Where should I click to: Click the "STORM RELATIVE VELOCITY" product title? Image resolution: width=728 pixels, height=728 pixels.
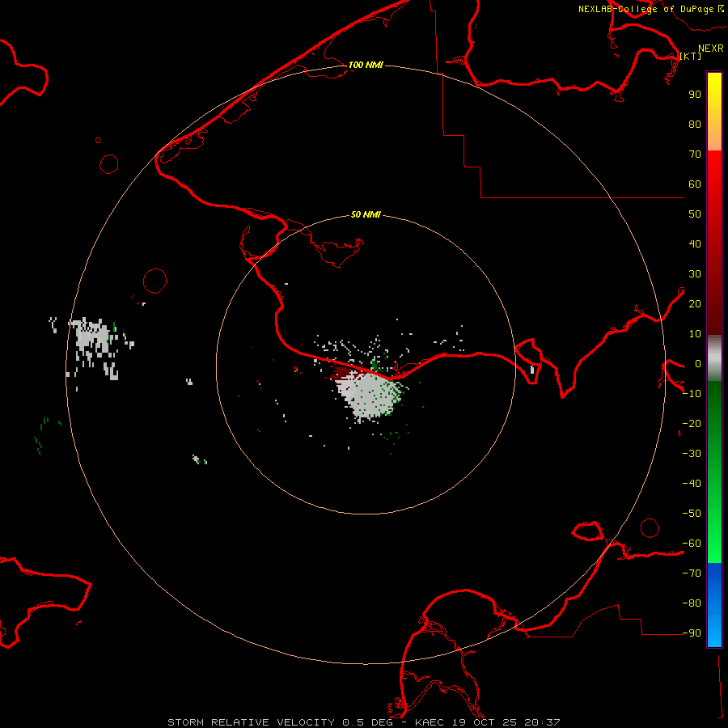coord(251,722)
